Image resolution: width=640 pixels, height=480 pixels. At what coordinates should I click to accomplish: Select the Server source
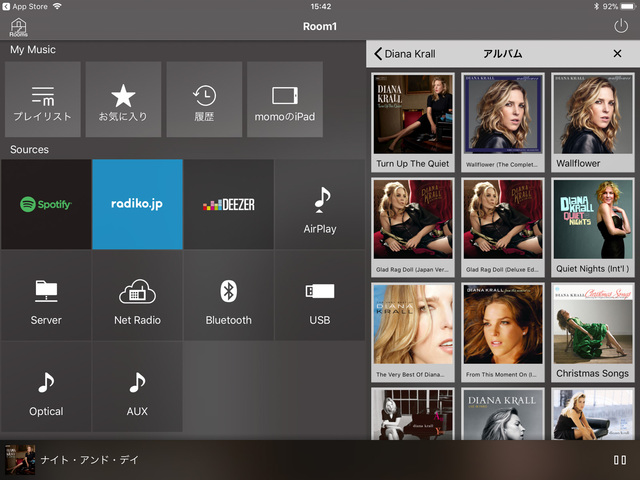(x=46, y=296)
